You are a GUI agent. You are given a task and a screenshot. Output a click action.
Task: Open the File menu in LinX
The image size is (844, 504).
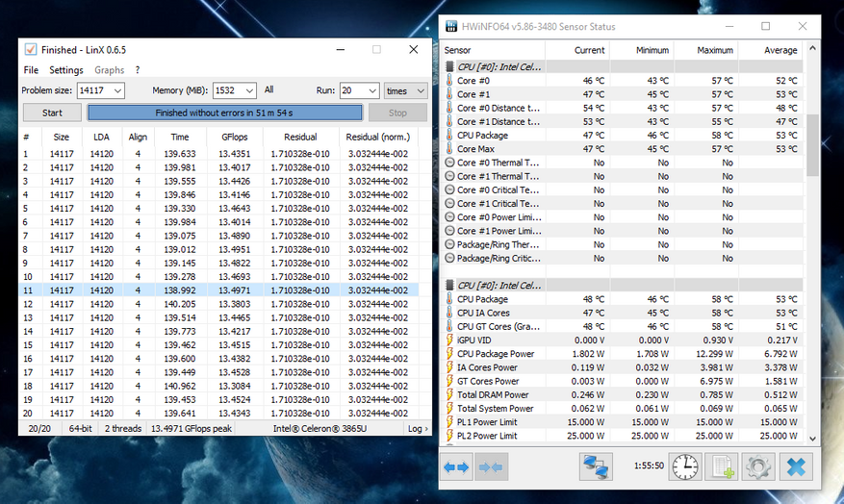pyautogui.click(x=31, y=70)
